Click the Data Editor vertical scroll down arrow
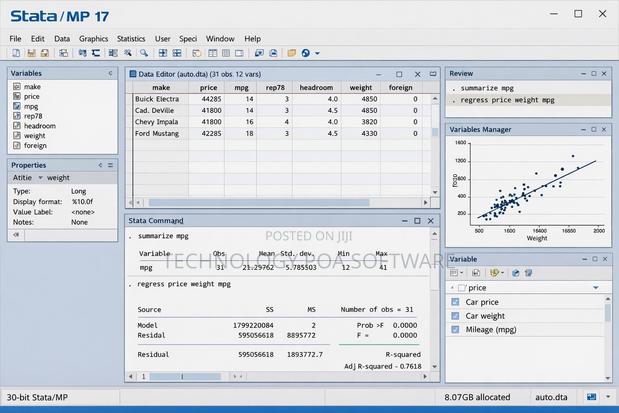The image size is (619, 413). pyautogui.click(x=435, y=192)
